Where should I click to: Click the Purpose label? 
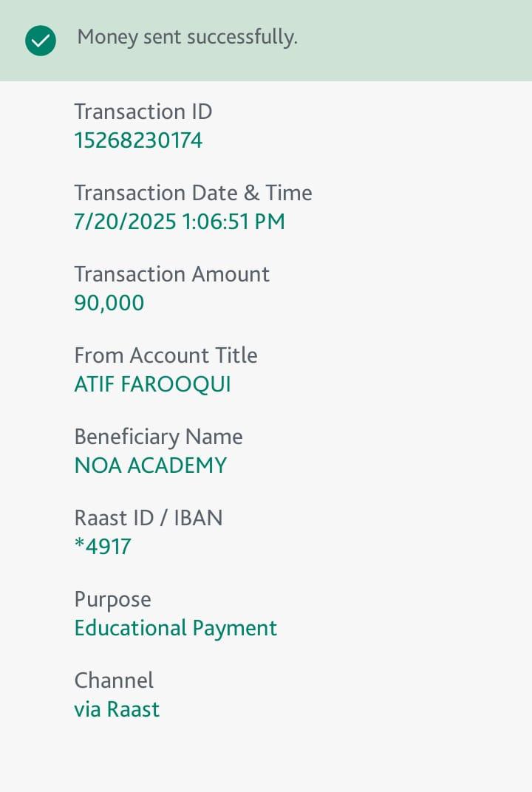112,599
